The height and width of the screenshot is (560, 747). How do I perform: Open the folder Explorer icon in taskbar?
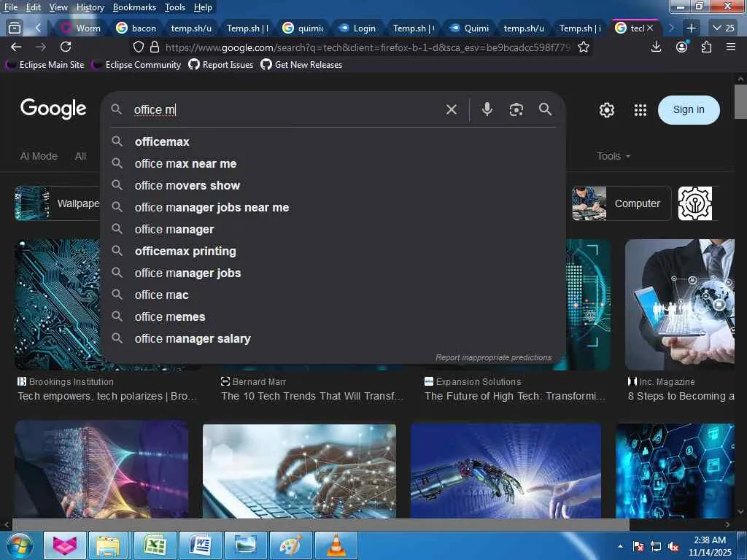click(x=108, y=545)
